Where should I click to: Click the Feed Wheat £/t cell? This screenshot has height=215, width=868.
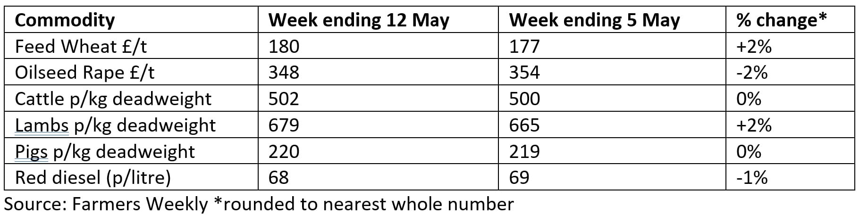81,47
